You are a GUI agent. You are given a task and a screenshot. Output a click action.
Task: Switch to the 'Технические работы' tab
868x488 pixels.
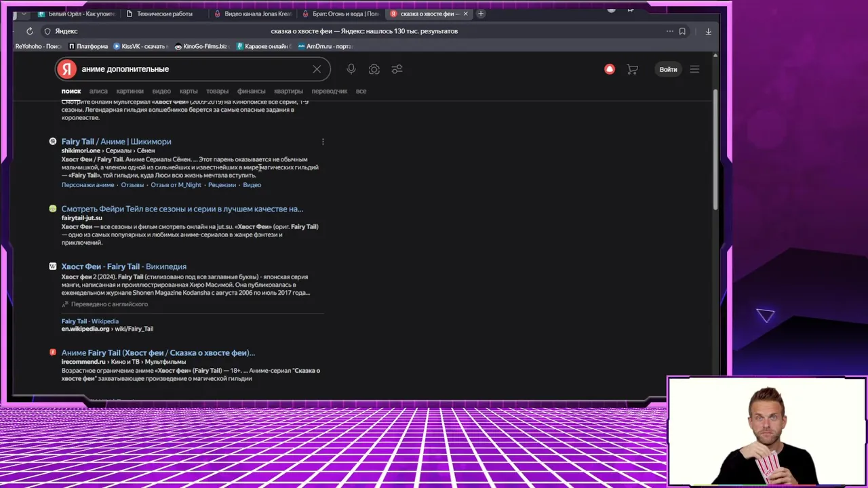pos(165,14)
